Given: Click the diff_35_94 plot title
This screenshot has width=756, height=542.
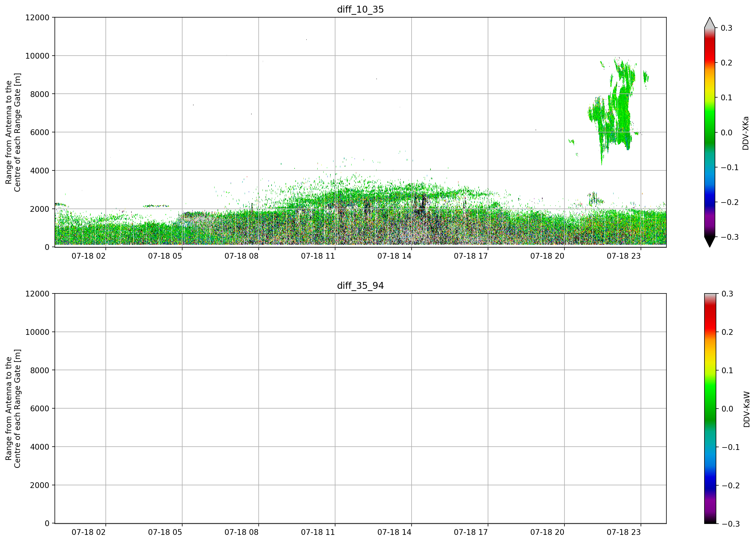Looking at the screenshot, I should tap(360, 286).
